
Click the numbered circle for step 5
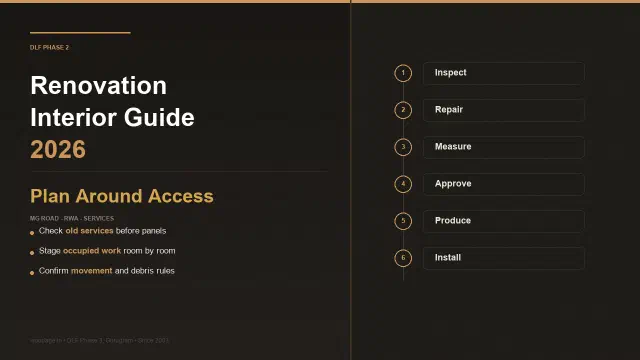point(403,221)
